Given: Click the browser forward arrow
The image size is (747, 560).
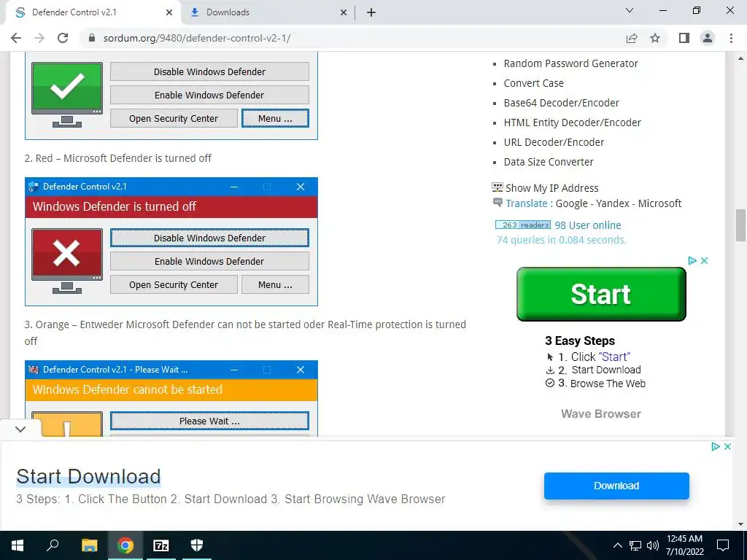Looking at the screenshot, I should 39,38.
